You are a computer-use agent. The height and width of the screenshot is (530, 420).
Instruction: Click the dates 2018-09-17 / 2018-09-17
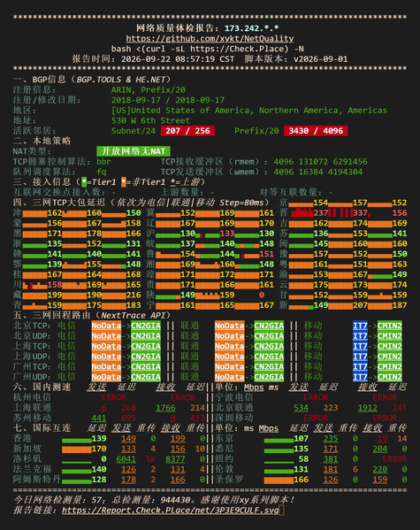tap(168, 100)
